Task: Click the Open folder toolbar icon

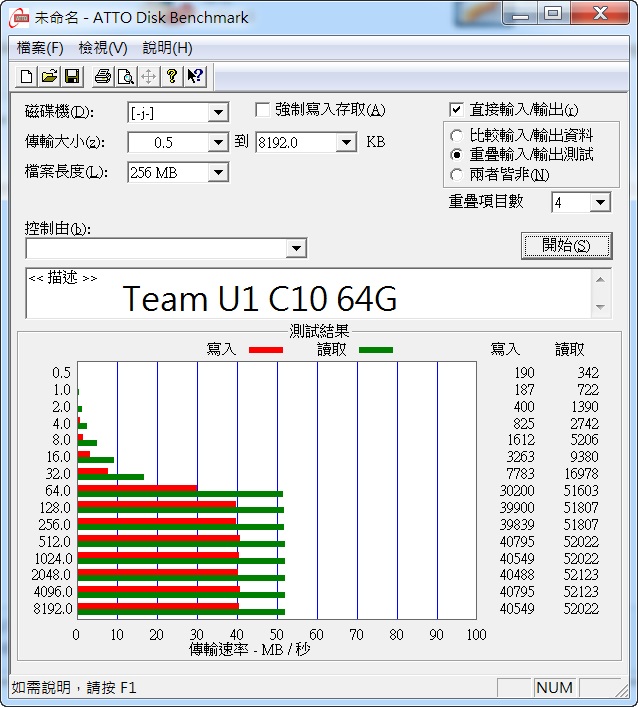Action: (x=50, y=77)
